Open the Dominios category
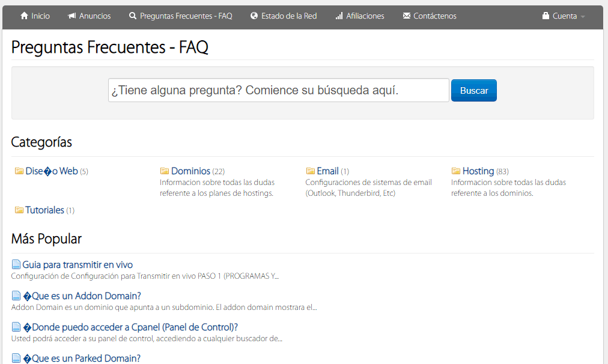This screenshot has height=364, width=608. pos(190,171)
